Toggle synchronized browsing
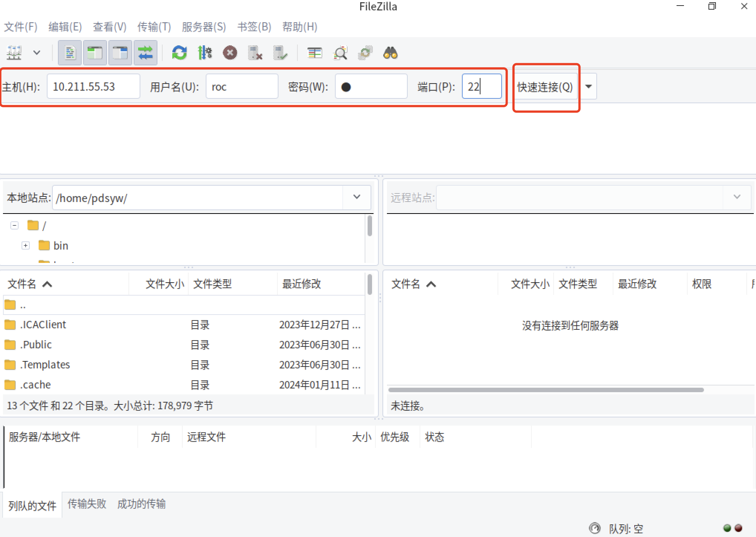Screen dimensions: 756x537 [x=365, y=53]
